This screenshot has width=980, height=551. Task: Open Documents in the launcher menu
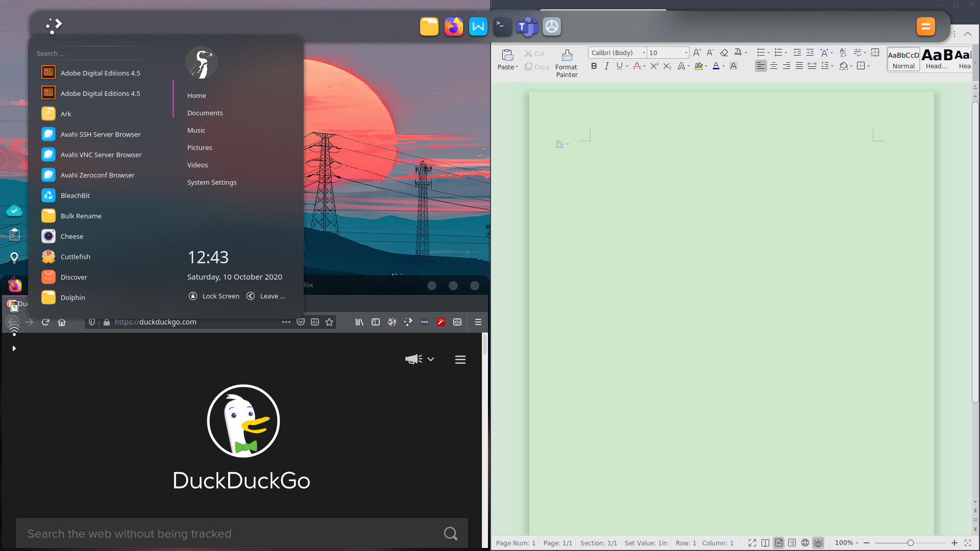pos(205,113)
